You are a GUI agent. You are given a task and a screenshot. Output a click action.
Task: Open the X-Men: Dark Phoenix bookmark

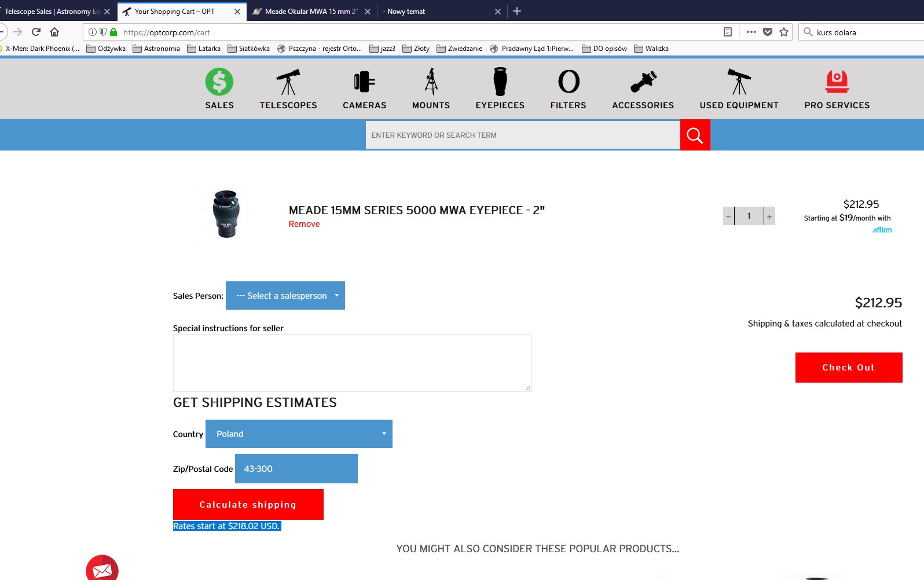(x=40, y=49)
